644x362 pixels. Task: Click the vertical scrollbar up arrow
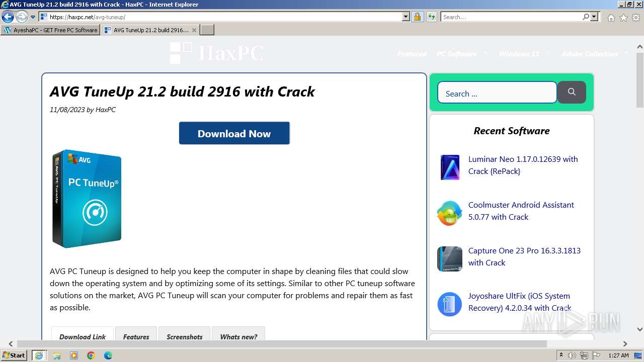[639, 47]
